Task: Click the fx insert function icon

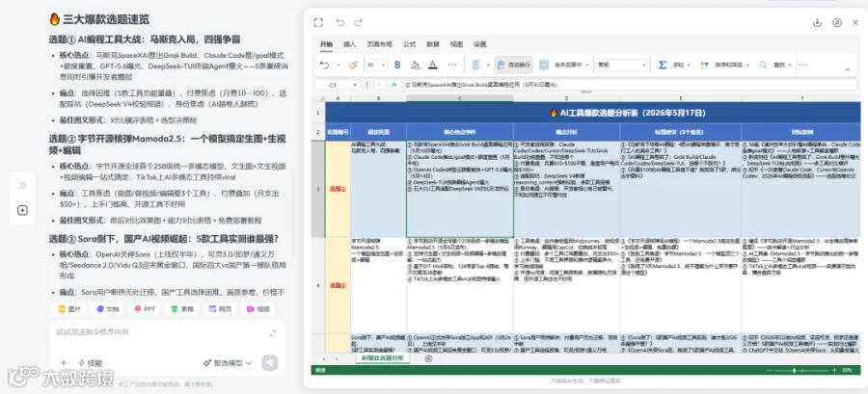Action: tap(393, 85)
